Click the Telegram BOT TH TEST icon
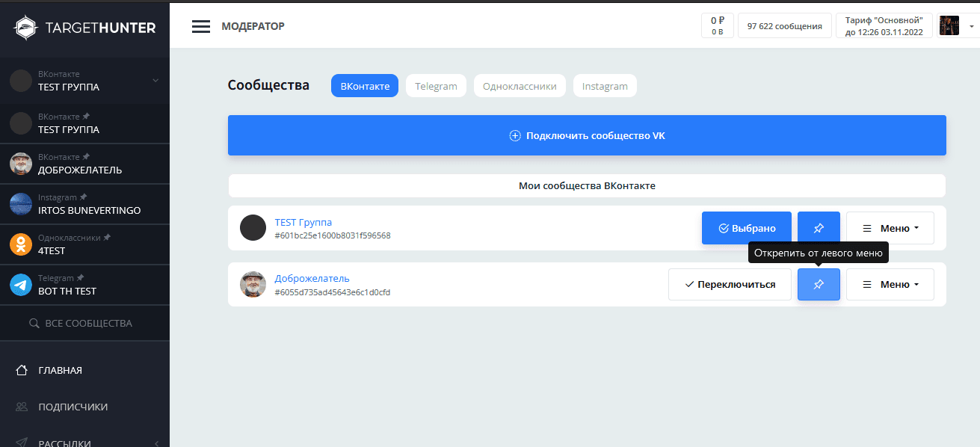The image size is (980, 447). click(x=21, y=285)
